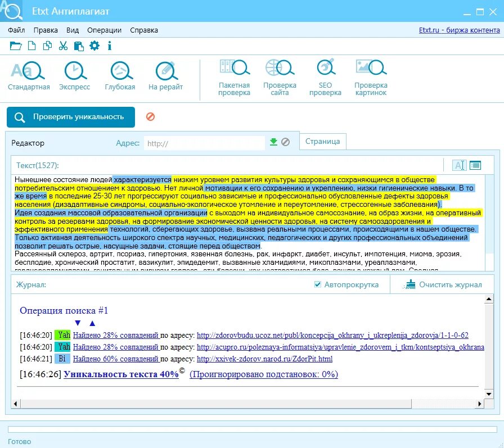Open Etxt.ru - биржа контента link
Image resolution: width=504 pixels, height=448 pixels.
(460, 30)
